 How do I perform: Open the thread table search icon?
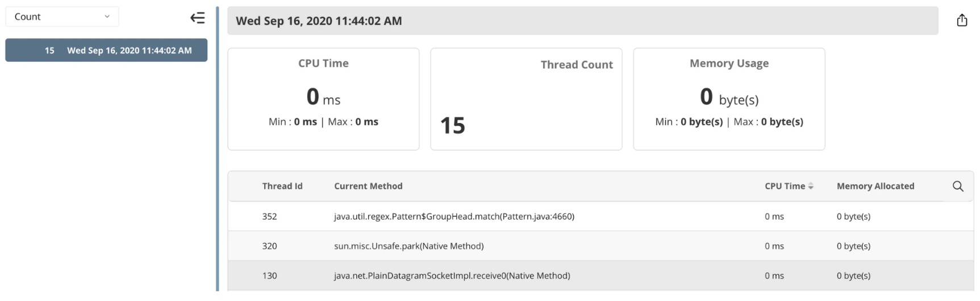[x=957, y=186]
